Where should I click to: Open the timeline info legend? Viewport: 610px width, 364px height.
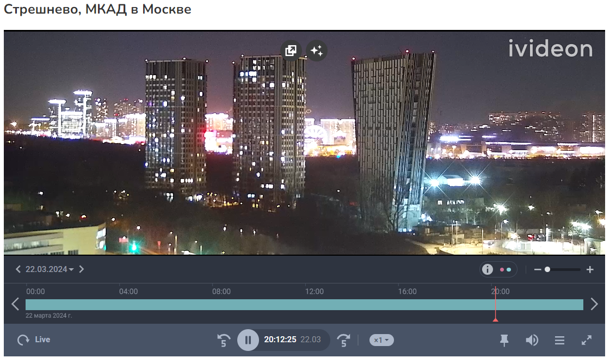coord(488,269)
